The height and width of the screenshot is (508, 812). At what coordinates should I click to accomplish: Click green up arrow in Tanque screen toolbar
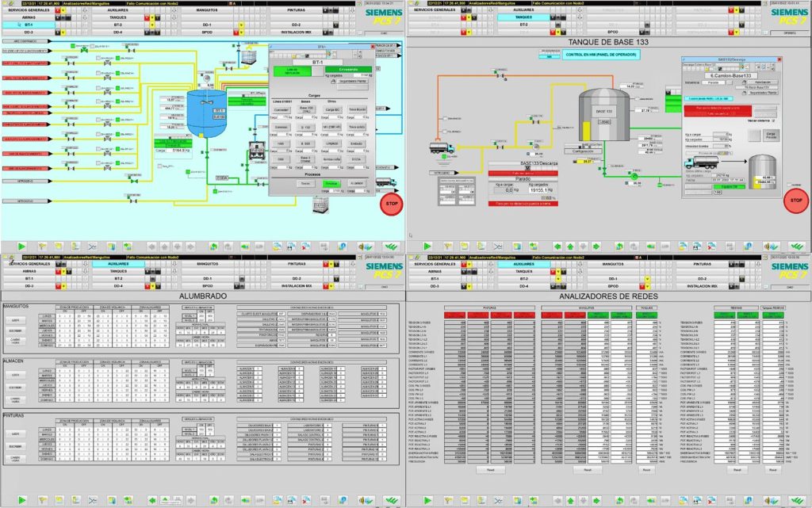pyautogui.click(x=570, y=246)
